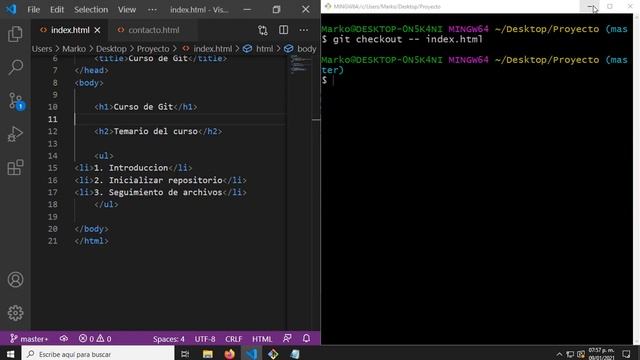Open the Windows Start menu
The image size is (640, 360).
pyautogui.click(x=10, y=353)
